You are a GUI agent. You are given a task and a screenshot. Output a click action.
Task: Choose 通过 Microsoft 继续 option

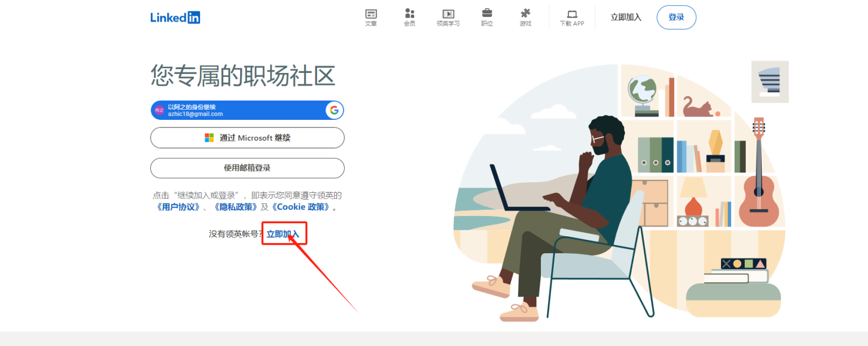coord(247,137)
